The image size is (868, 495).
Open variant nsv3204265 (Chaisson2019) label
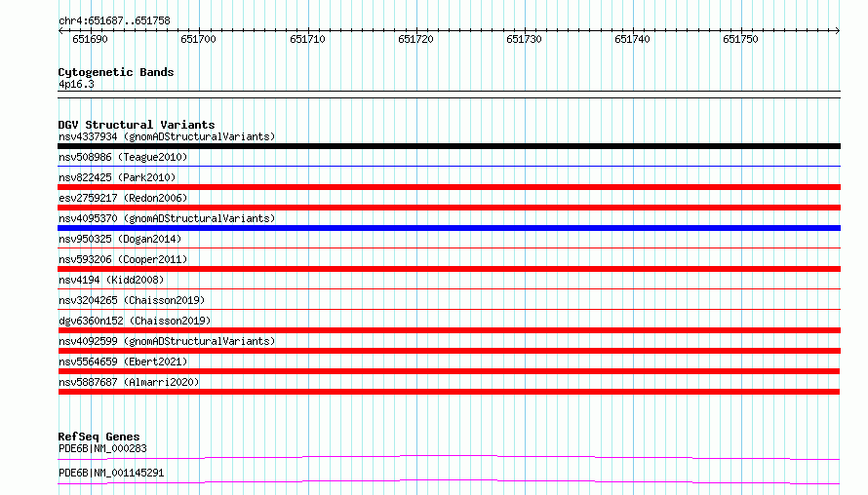(132, 300)
